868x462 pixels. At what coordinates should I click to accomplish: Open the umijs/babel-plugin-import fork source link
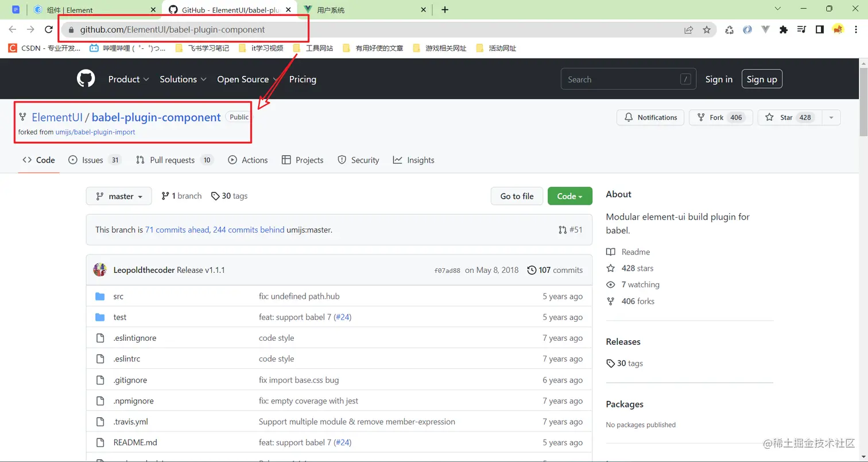[x=95, y=132]
